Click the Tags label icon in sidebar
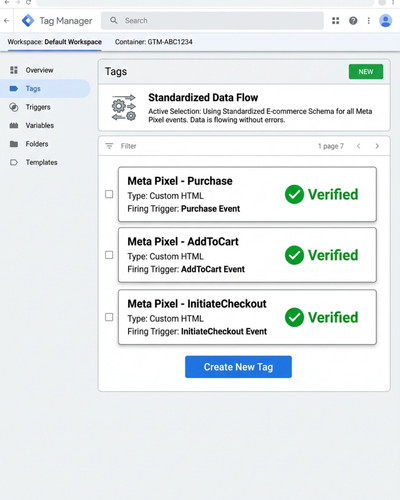The image size is (400, 500). (x=14, y=88)
